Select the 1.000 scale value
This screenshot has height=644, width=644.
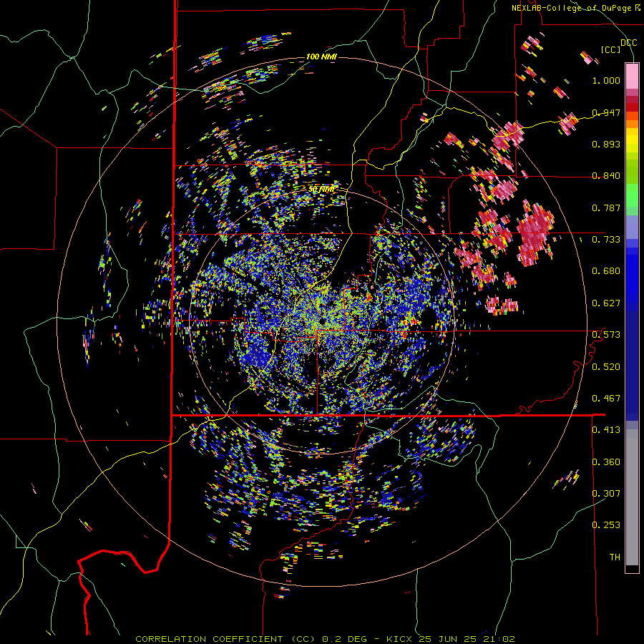606,80
